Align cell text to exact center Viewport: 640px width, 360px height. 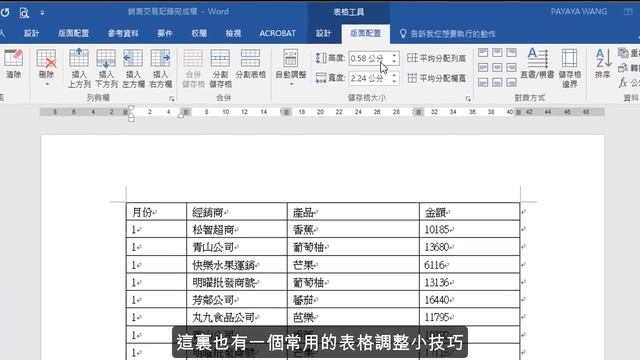click(x=497, y=67)
